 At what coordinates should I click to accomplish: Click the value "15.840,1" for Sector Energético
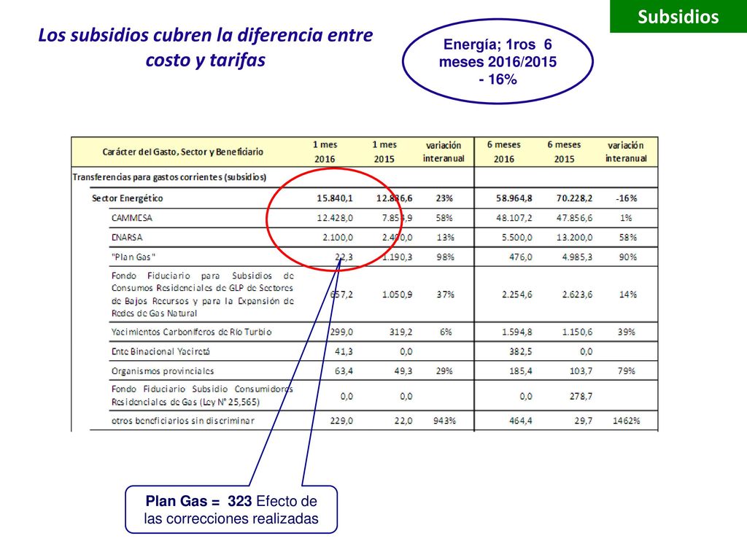pos(335,198)
